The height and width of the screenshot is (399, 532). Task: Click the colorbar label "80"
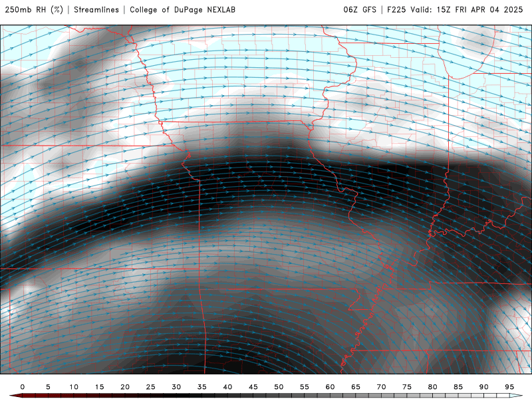433,387
